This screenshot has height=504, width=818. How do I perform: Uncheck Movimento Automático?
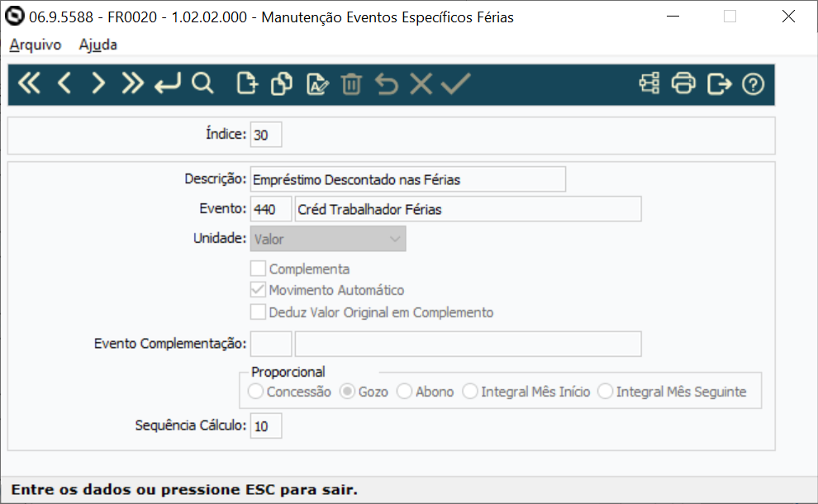click(x=258, y=290)
